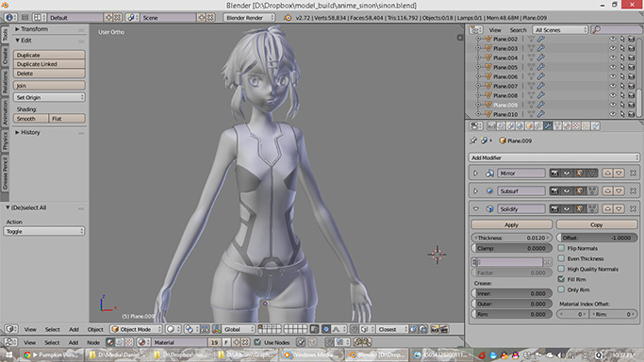Toggle Flip Normals checkbox

click(x=561, y=248)
